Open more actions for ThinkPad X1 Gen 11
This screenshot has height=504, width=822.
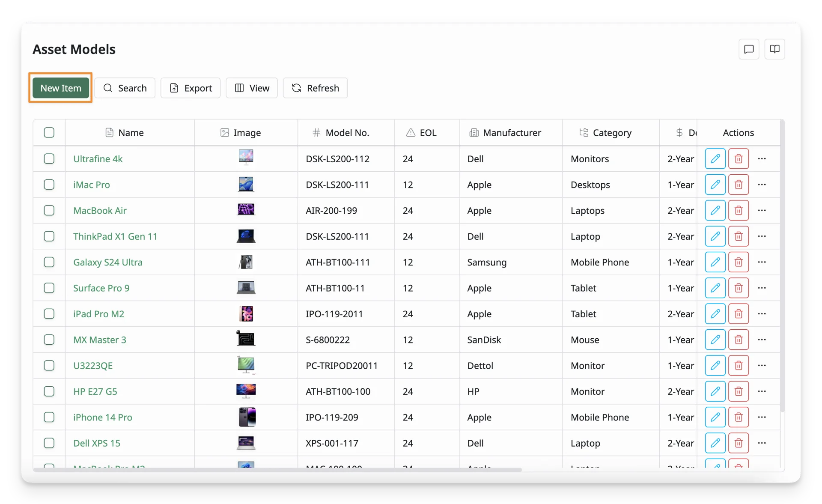coord(762,236)
